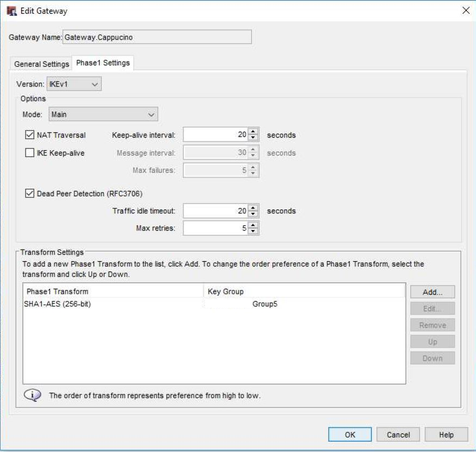Click the Group5 key group cell
This screenshot has width=476, height=452.
click(x=265, y=304)
